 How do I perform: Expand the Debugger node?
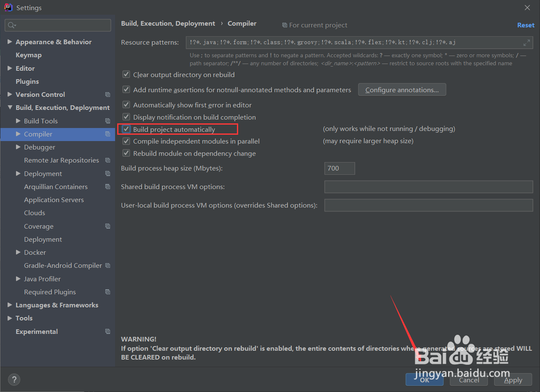coord(18,147)
